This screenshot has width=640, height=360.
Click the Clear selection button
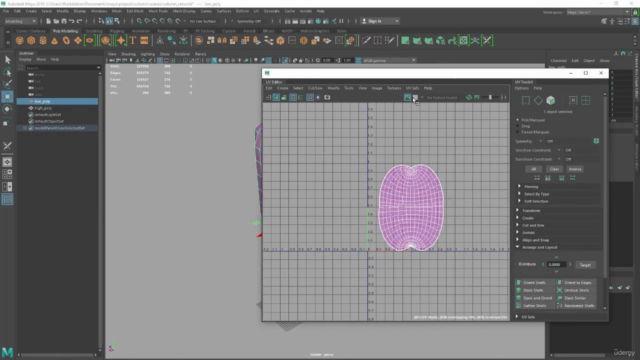pos(554,169)
